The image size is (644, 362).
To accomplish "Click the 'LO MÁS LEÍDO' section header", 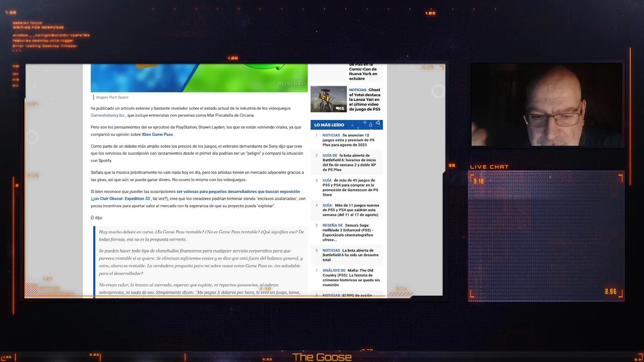I will (x=347, y=125).
